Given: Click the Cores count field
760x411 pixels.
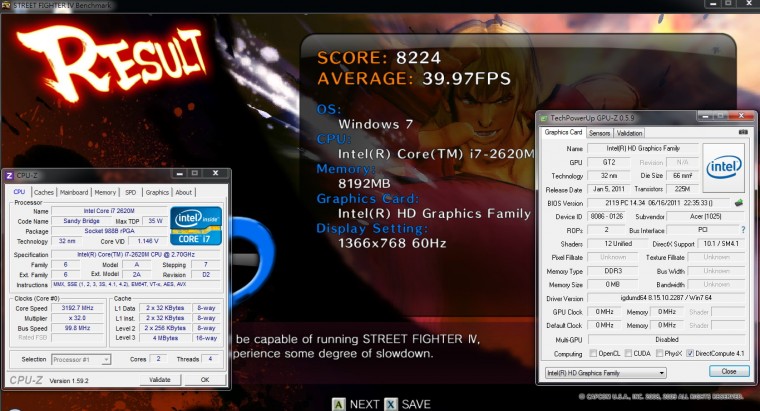Looking at the screenshot, I should (x=158, y=359).
